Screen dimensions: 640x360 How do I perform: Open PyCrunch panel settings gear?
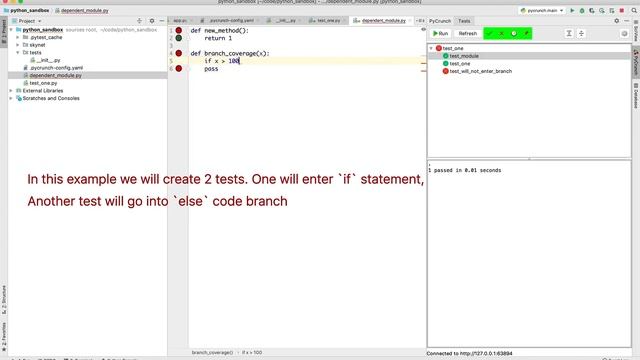pyautogui.click(x=617, y=21)
